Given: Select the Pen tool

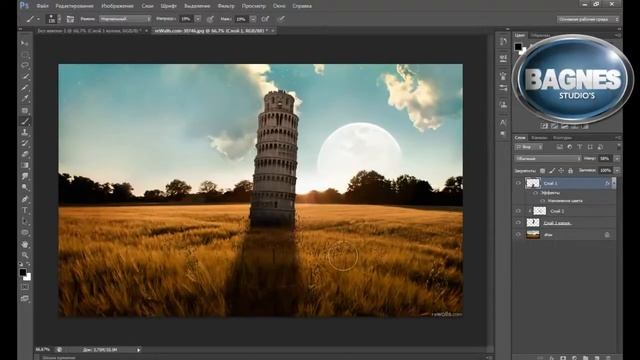Looking at the screenshot, I should coord(25,199).
